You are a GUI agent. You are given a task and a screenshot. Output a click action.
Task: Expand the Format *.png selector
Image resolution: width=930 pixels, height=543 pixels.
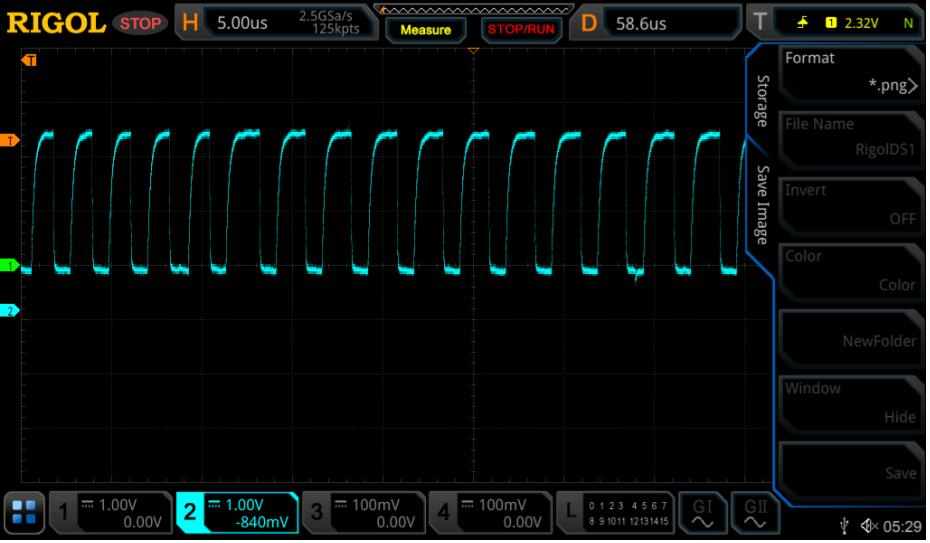tap(850, 72)
